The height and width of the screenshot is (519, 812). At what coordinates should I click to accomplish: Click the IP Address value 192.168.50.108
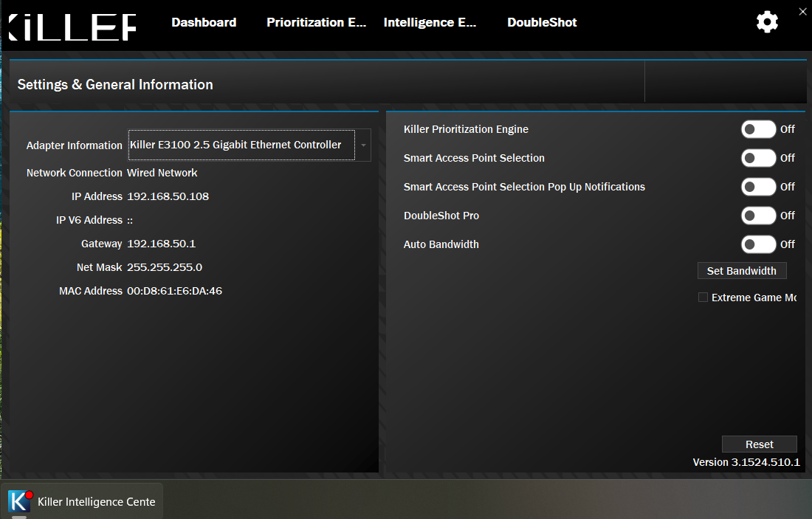click(168, 196)
